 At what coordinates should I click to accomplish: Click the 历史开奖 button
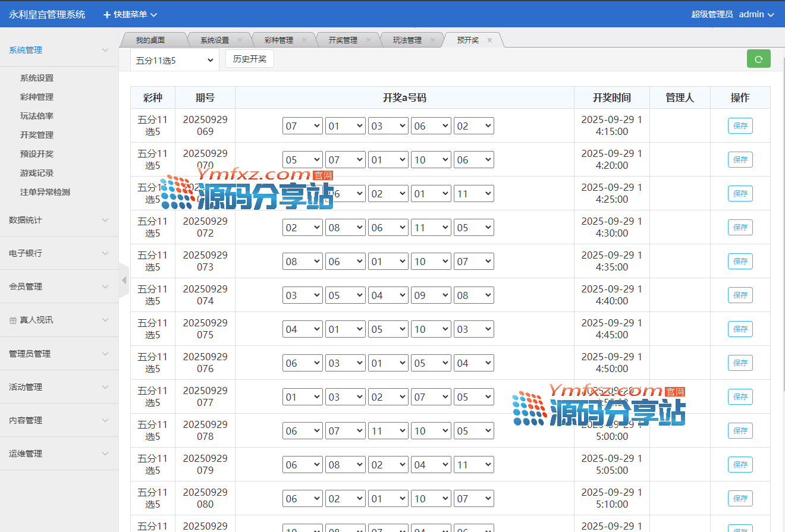coord(249,59)
